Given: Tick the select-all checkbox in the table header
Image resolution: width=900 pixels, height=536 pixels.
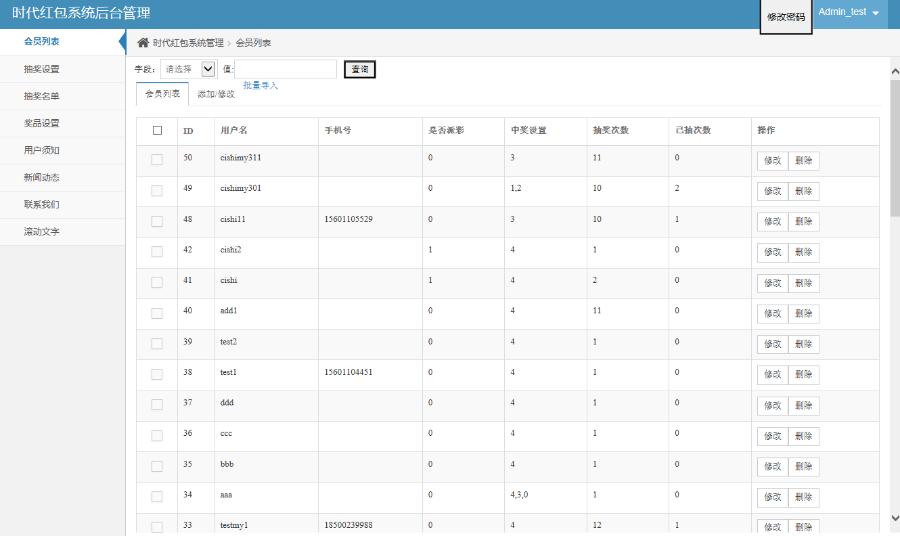Looking at the screenshot, I should point(157,130).
